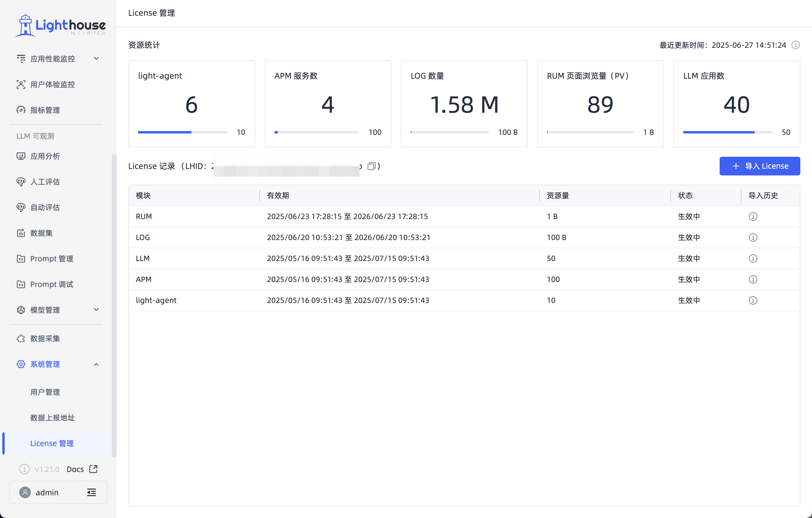Image resolution: width=812 pixels, height=518 pixels.
Task: Click the external-link icon beside Docs
Action: click(93, 469)
